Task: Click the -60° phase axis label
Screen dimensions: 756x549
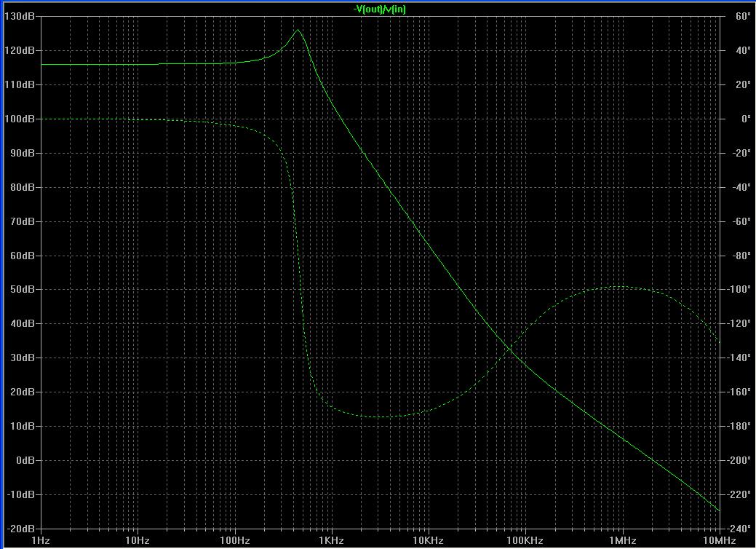Action: [x=741, y=221]
